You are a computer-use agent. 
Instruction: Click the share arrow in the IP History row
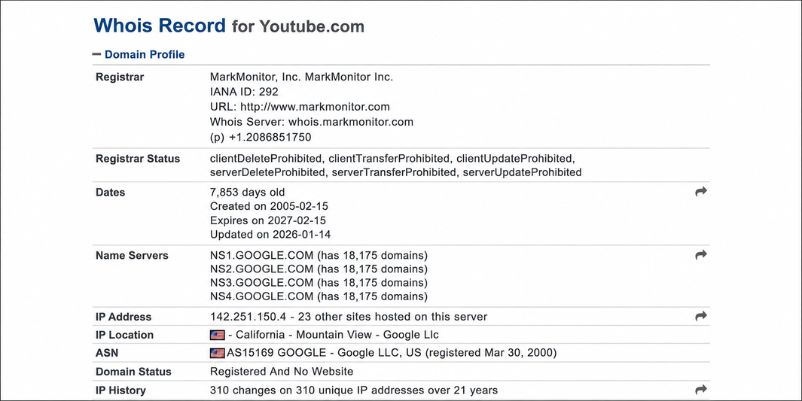coord(701,389)
